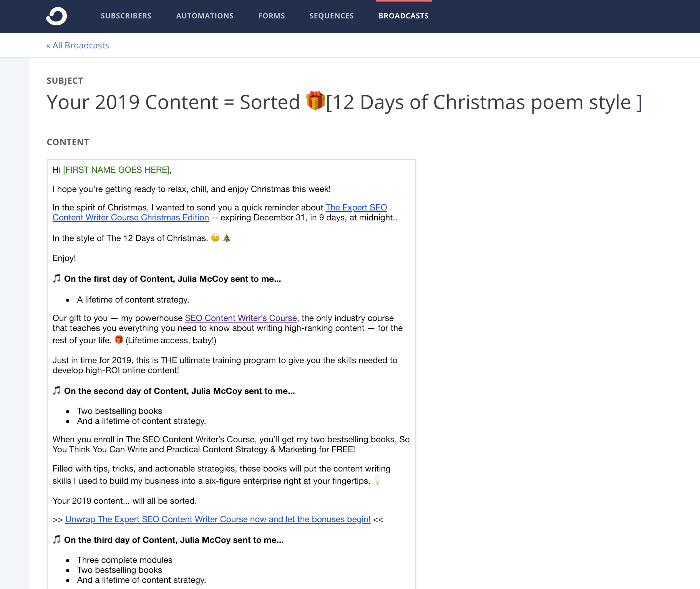Click the email subject title text
This screenshot has height=589, width=700.
click(x=344, y=102)
